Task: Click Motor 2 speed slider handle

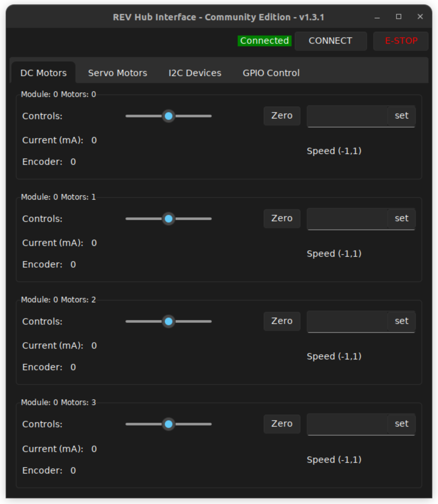Action: (169, 321)
